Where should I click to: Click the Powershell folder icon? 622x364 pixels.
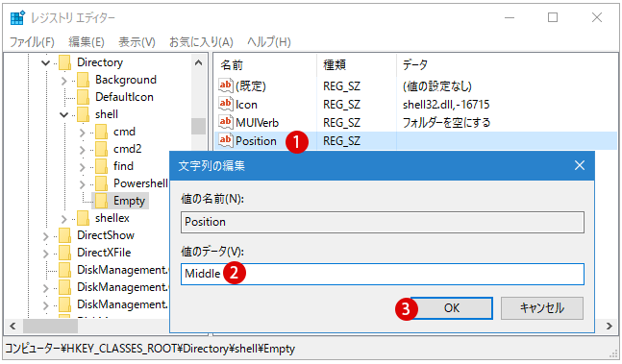[x=101, y=183]
